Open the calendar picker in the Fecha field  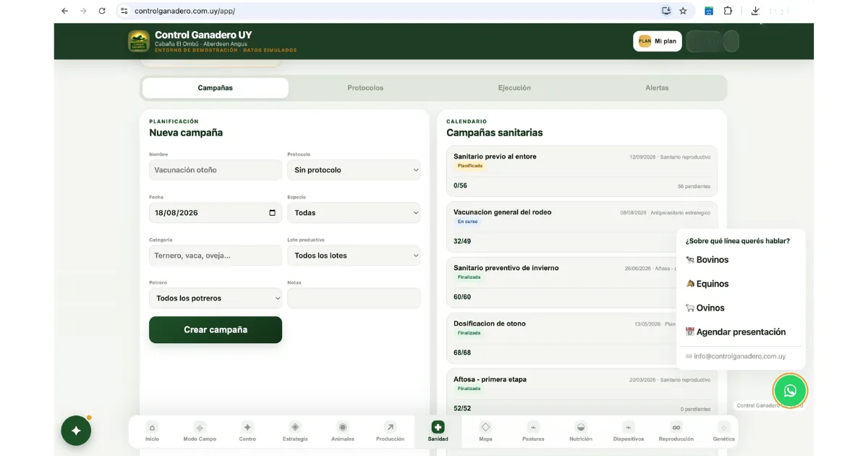pyautogui.click(x=272, y=213)
